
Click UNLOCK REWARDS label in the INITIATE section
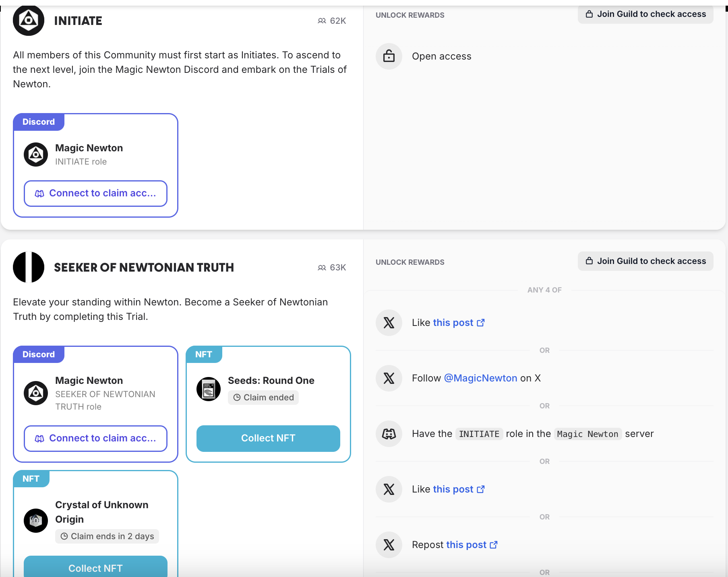pos(410,15)
